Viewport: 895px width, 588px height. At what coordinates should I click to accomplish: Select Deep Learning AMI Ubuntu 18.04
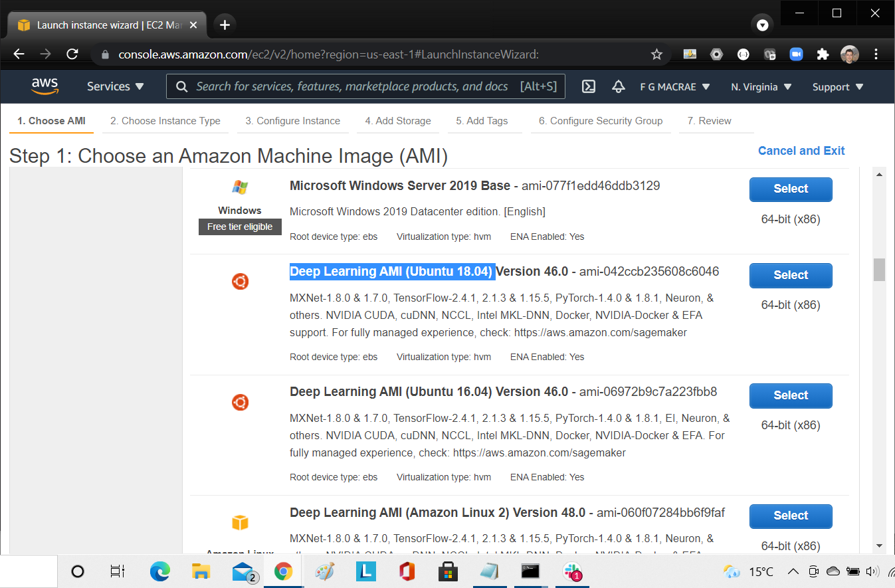791,275
